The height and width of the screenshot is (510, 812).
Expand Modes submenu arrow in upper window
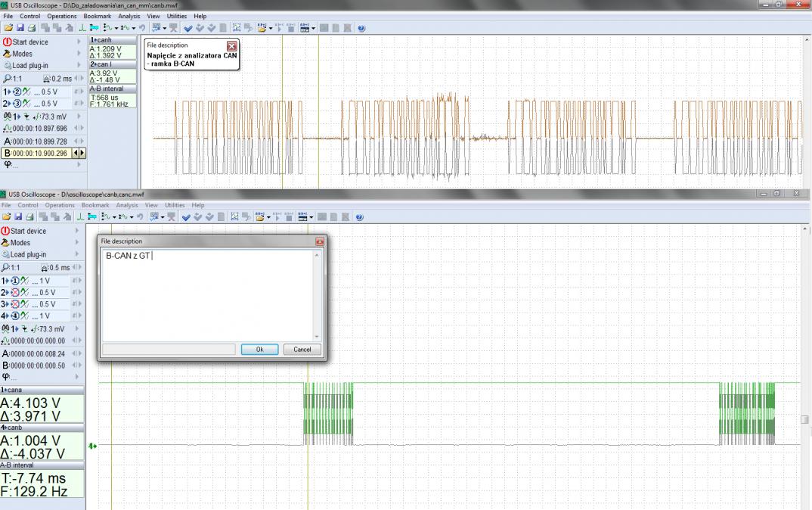[x=79, y=54]
